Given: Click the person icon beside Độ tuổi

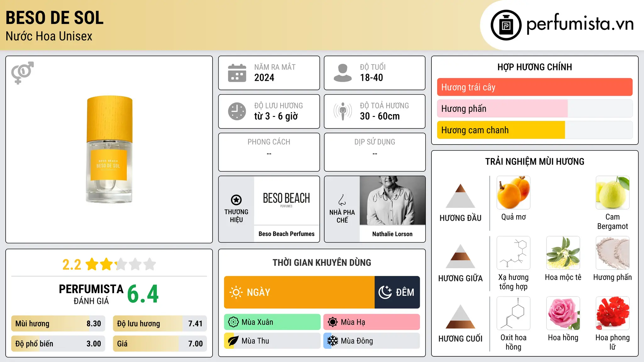Looking at the screenshot, I should tap(343, 73).
